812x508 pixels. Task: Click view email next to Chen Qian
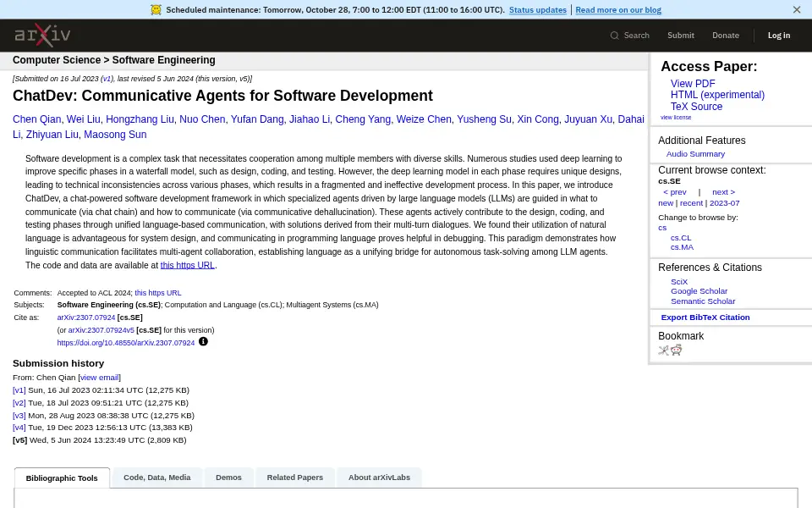pyautogui.click(x=100, y=378)
